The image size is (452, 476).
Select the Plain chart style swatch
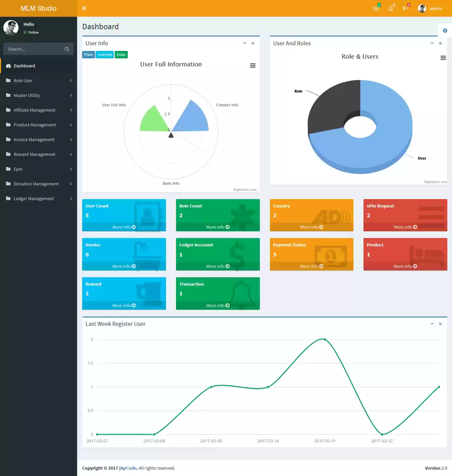tap(88, 54)
